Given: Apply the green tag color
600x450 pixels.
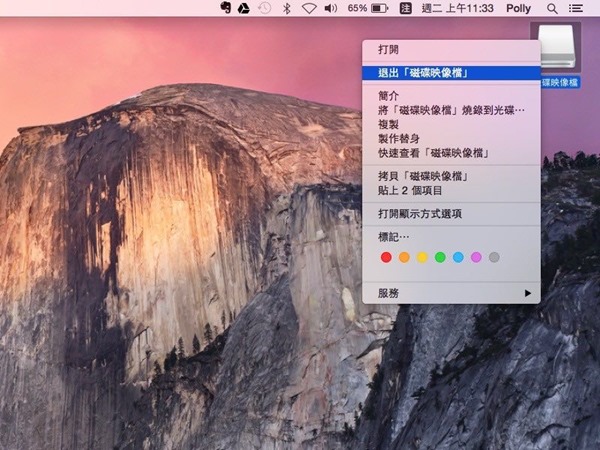Looking at the screenshot, I should pos(440,257).
